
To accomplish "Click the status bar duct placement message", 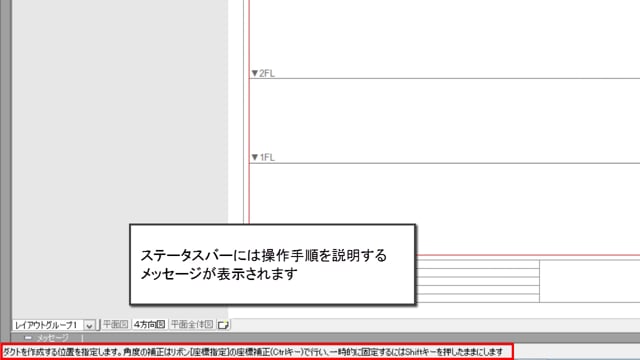I will [x=253, y=352].
